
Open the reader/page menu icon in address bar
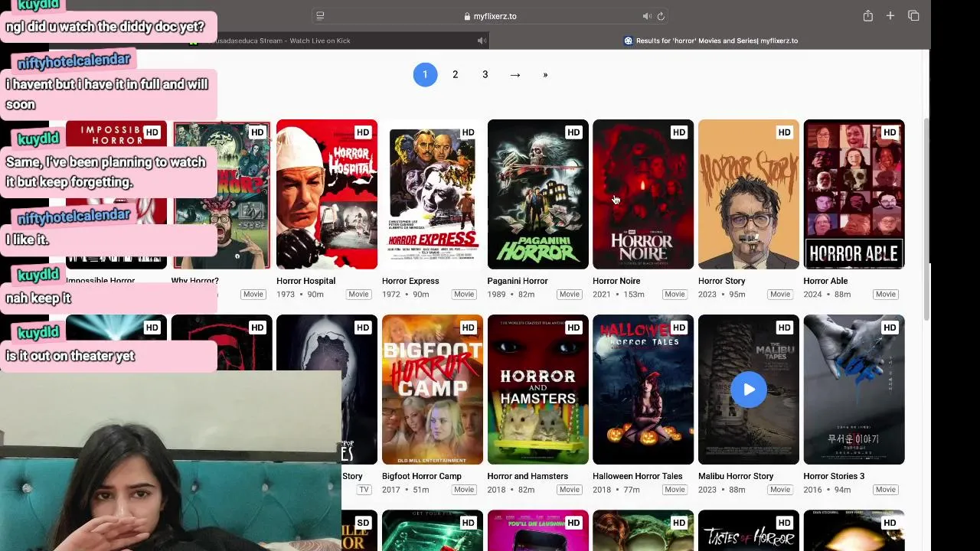320,16
